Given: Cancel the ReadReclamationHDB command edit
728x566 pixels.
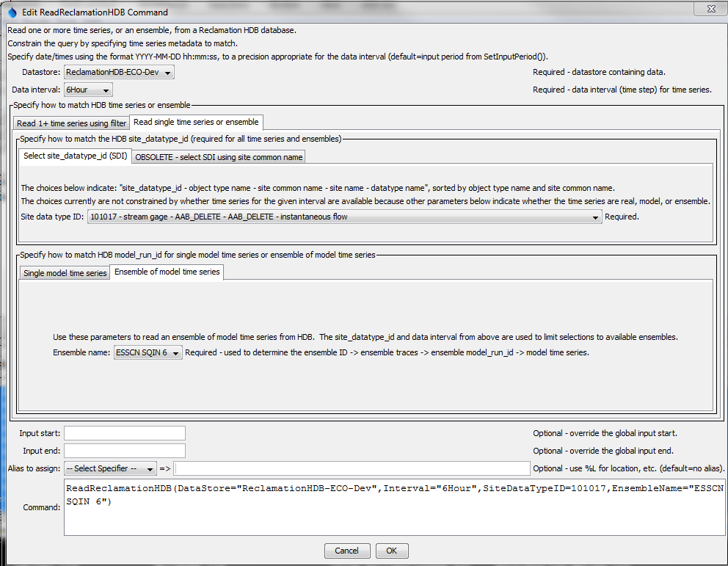Looking at the screenshot, I should (x=346, y=550).
